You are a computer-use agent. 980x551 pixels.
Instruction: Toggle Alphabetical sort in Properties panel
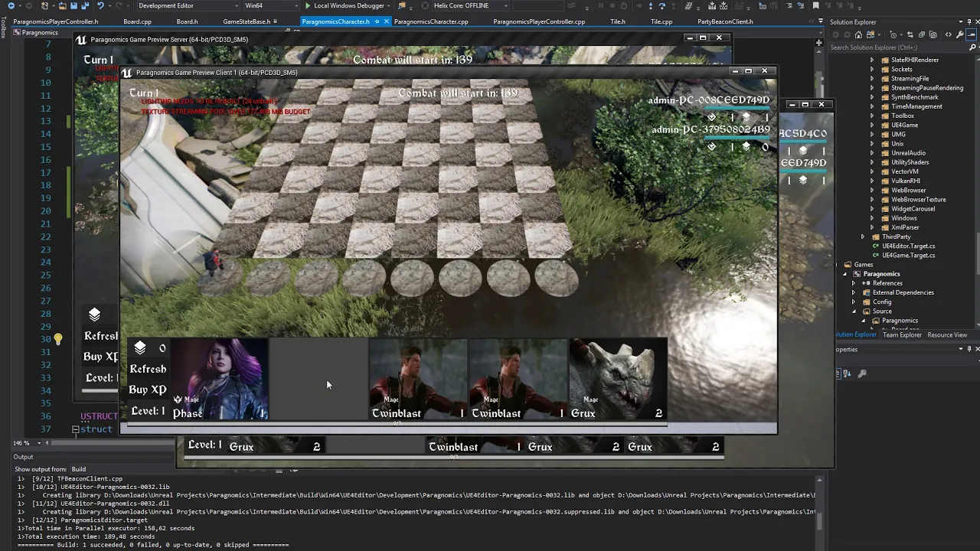pos(847,373)
